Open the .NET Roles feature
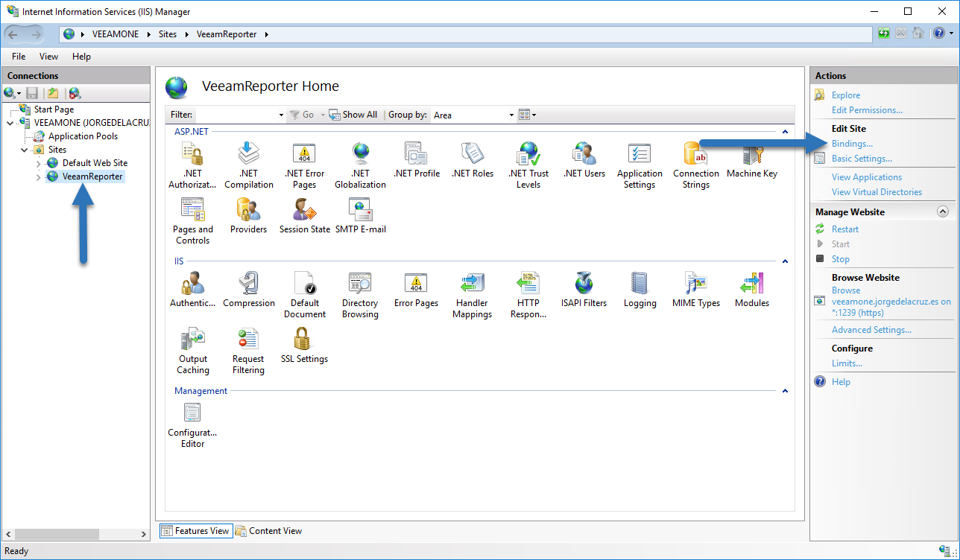 click(473, 160)
